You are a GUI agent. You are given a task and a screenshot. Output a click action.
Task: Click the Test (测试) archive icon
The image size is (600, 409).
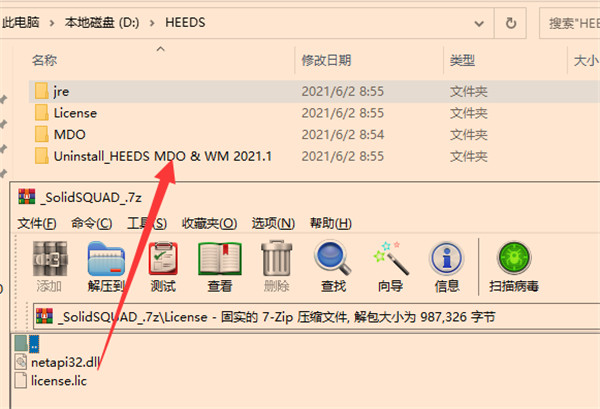coord(163,259)
